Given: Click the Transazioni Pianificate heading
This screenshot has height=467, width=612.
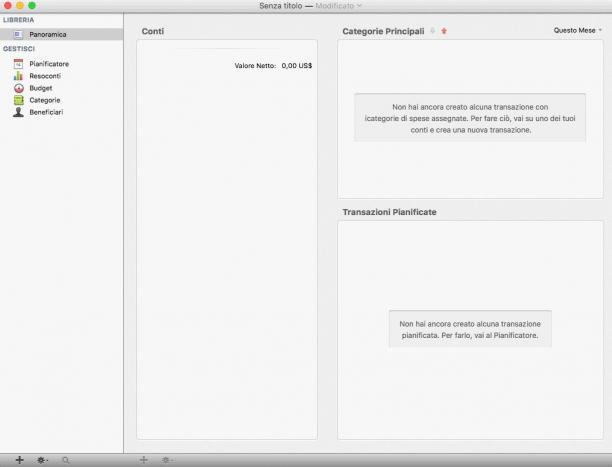Looking at the screenshot, I should (x=390, y=212).
